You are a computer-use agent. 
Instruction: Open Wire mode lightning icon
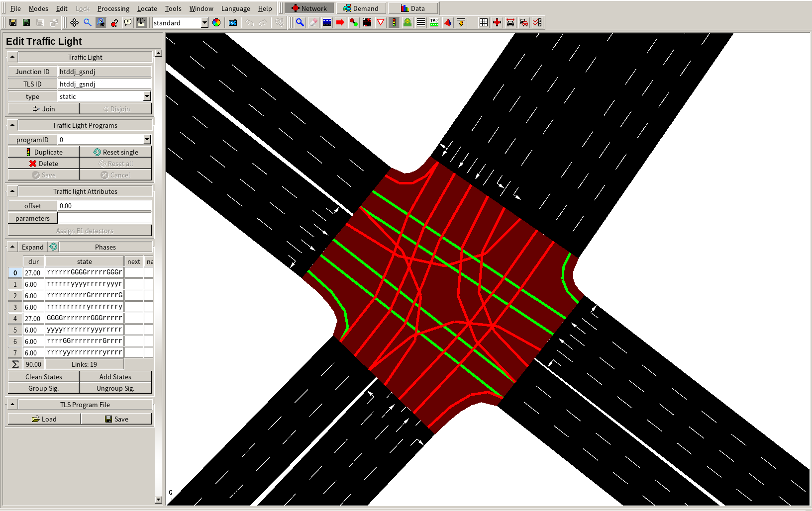click(x=461, y=22)
